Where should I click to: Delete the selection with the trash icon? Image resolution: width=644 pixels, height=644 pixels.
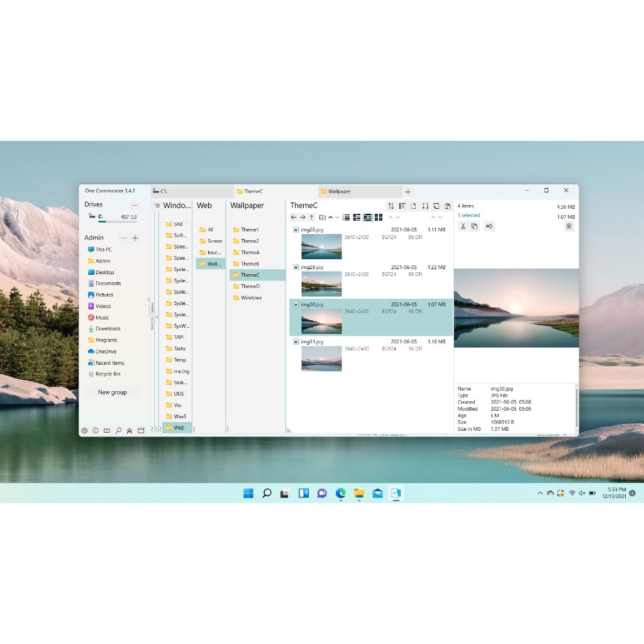569,226
